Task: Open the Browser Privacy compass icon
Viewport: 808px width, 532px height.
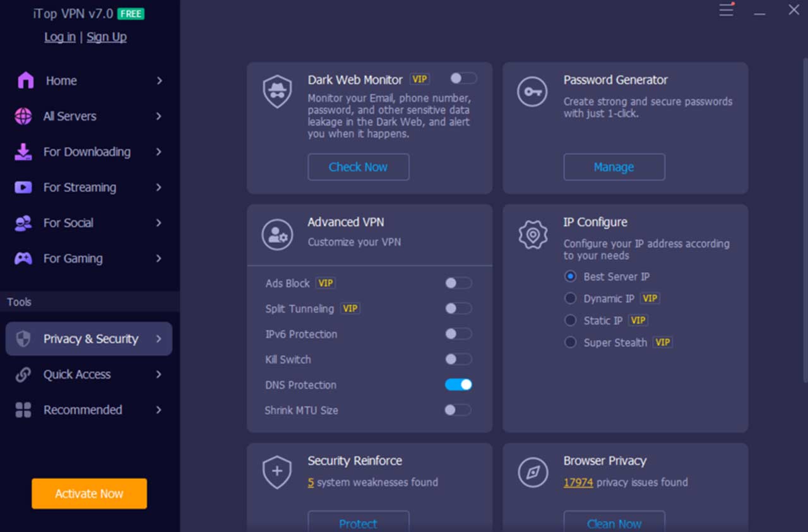Action: pos(532,471)
